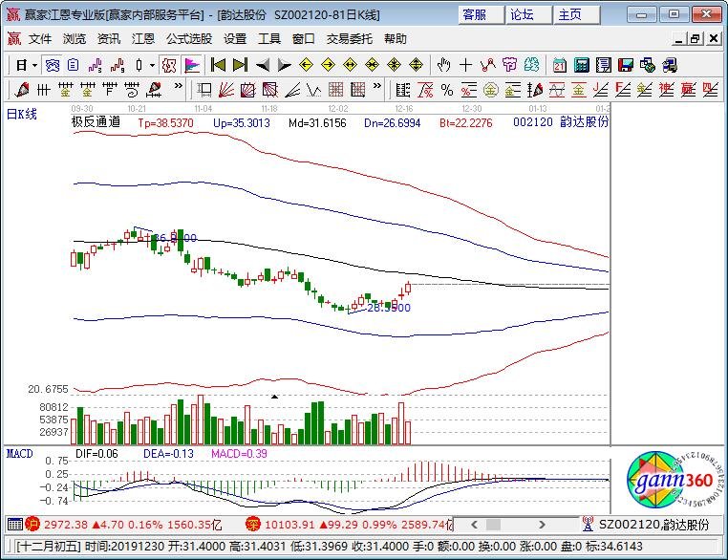Select the F angle-line tool
This screenshot has height=560, width=728.
(622, 90)
